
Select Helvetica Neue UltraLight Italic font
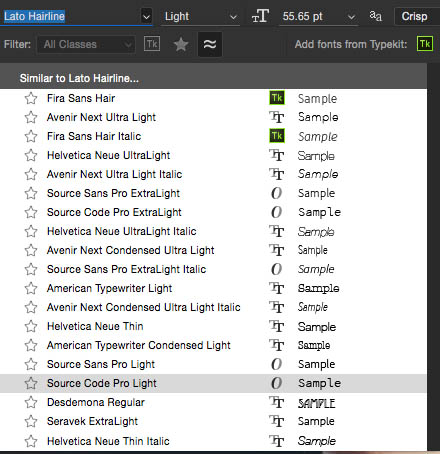pos(213,231)
